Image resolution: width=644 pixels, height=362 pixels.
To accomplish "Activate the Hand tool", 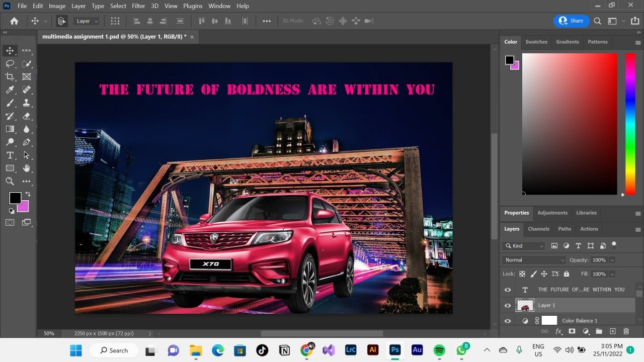I will coord(27,168).
